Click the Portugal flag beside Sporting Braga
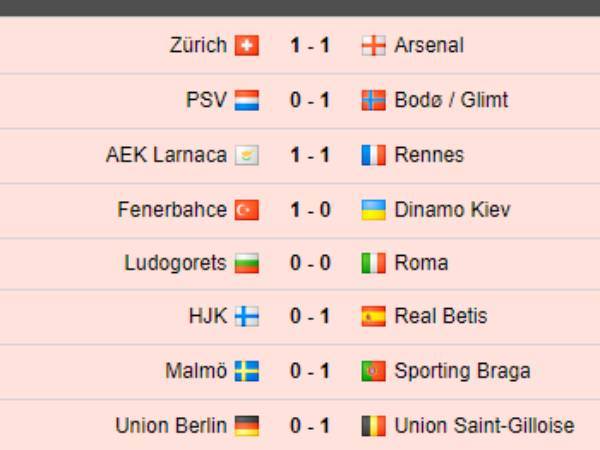The image size is (600, 450). [x=373, y=372]
